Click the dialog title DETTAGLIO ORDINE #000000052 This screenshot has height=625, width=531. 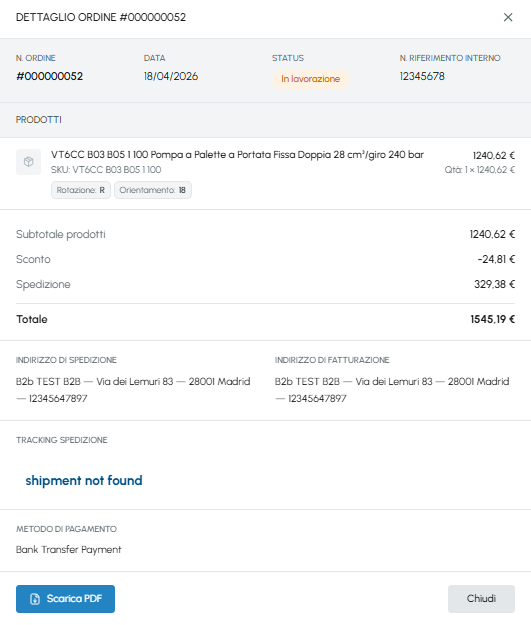[x=101, y=17]
